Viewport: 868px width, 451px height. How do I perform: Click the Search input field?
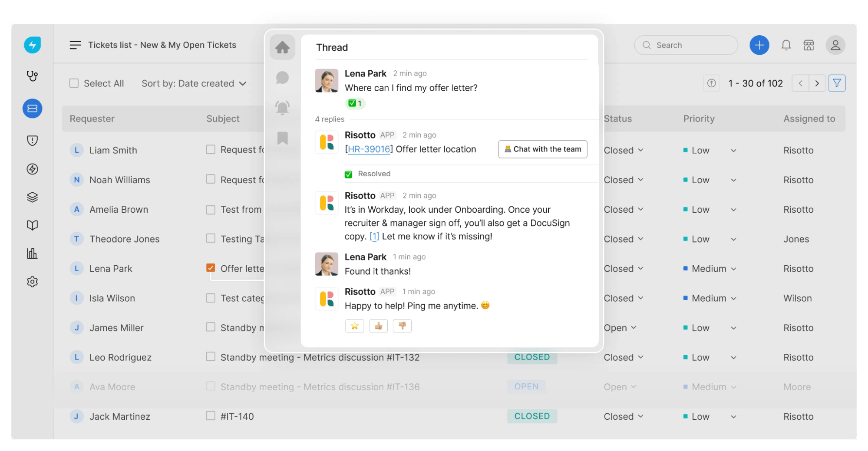686,45
